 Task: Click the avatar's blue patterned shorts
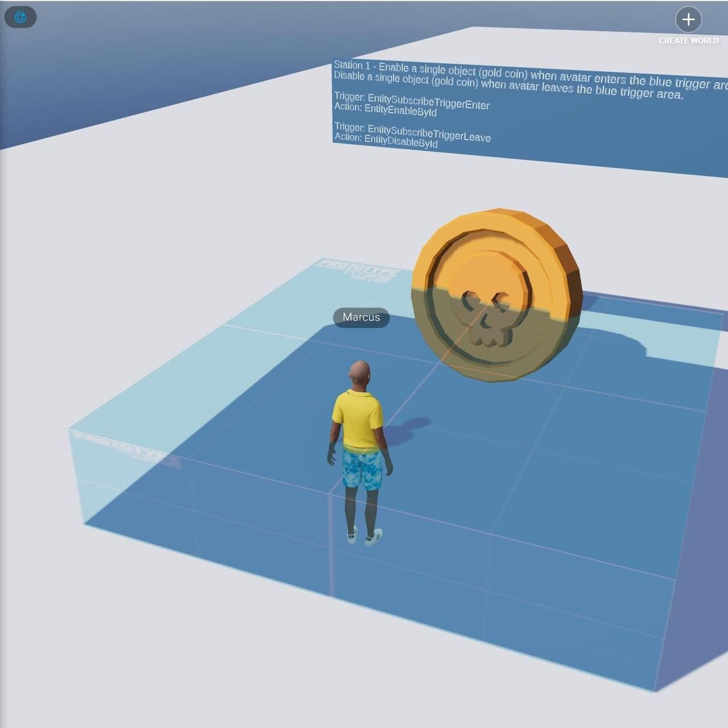[x=362, y=468]
